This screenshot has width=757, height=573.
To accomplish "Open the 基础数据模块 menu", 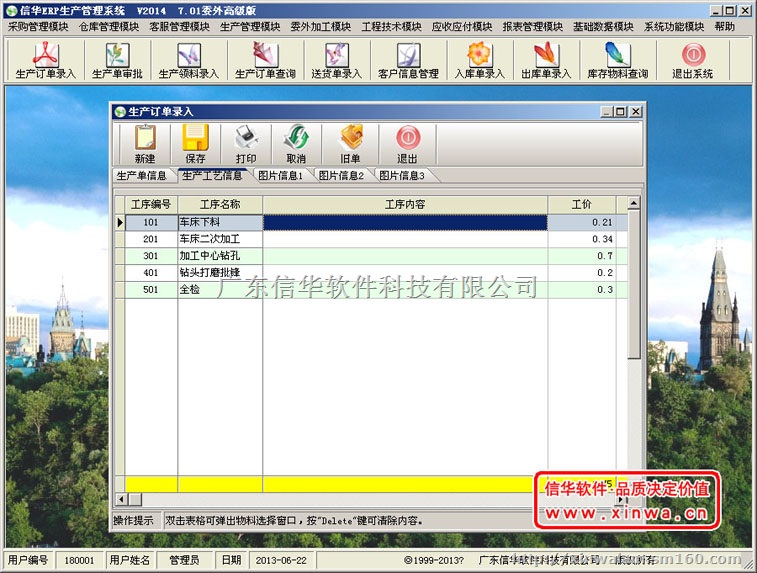I will coord(603,27).
